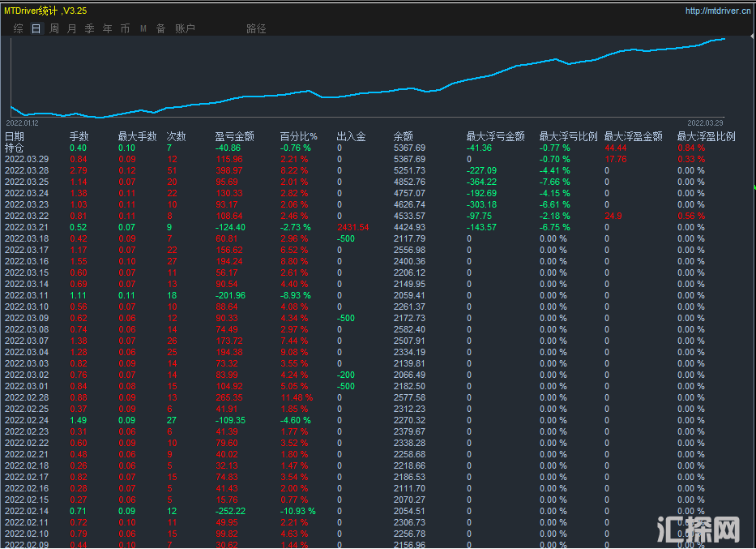Show the 年 yearly statistics tab
756x549 pixels.
click(x=108, y=28)
